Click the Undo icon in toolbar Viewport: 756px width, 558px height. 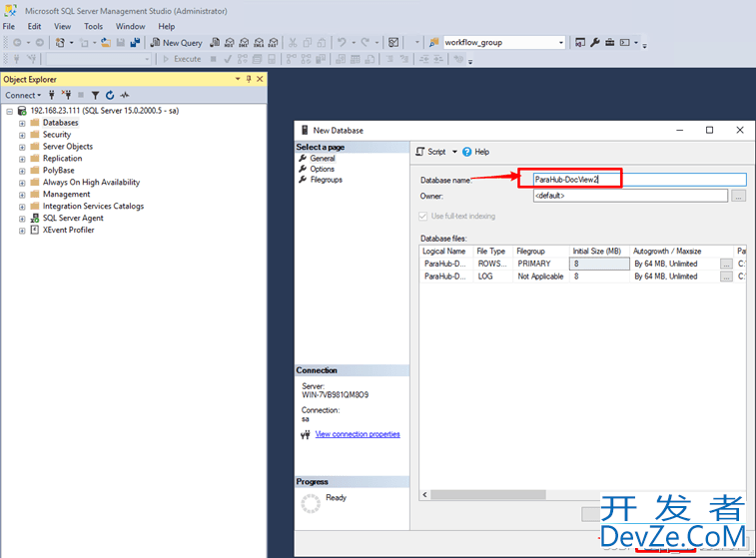(x=342, y=43)
